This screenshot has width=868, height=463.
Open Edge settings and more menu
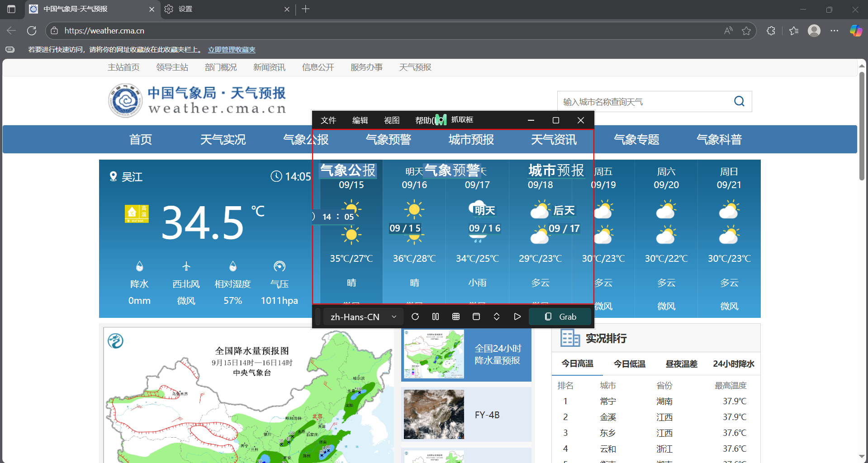[x=834, y=31]
